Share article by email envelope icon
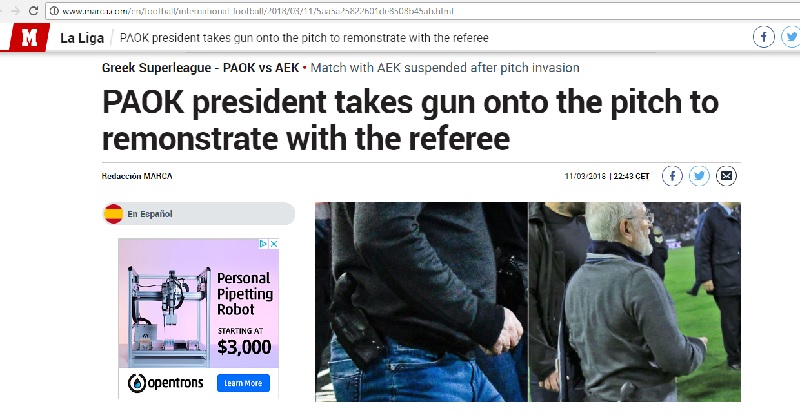This screenshot has height=416, width=801. pyautogui.click(x=726, y=176)
